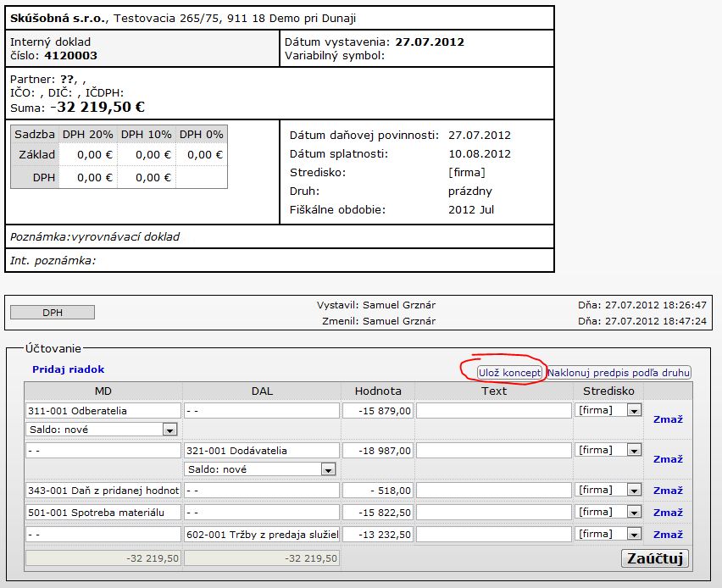Click the Int. poznámka label

[x=53, y=261]
